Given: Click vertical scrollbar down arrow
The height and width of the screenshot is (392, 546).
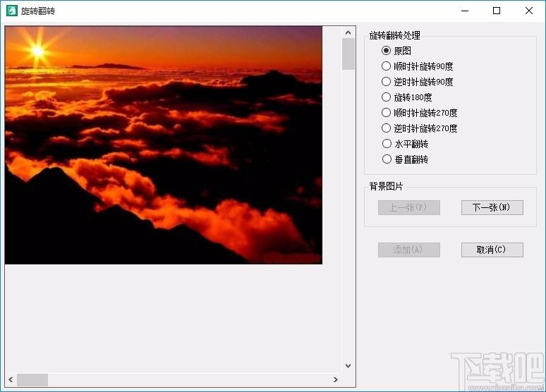Looking at the screenshot, I should (x=348, y=366).
